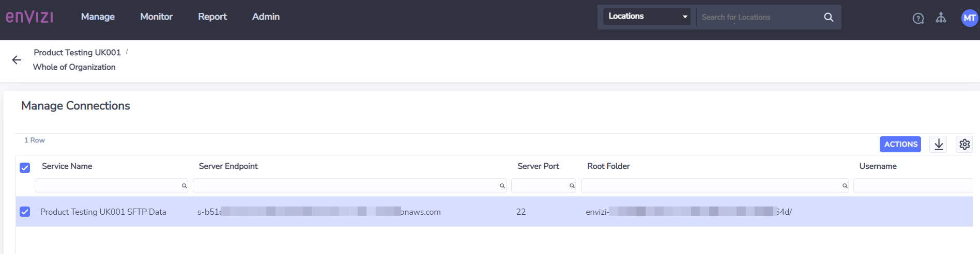Open the Manage menu
980x254 pixels.
tap(98, 17)
